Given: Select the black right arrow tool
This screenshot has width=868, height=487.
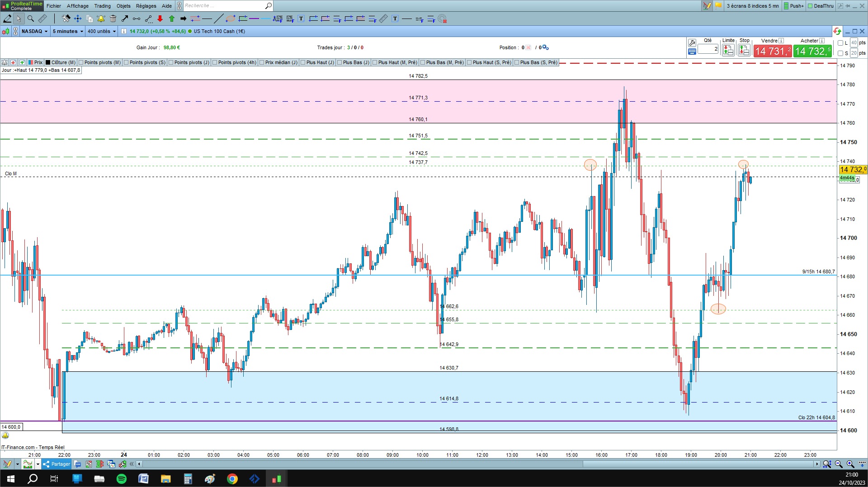Looking at the screenshot, I should 183,19.
